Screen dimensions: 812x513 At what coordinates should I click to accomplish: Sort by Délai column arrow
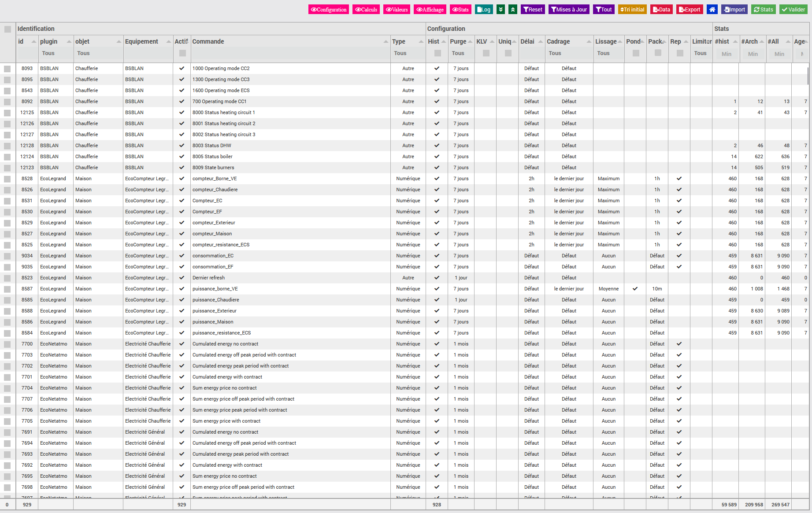pos(541,41)
